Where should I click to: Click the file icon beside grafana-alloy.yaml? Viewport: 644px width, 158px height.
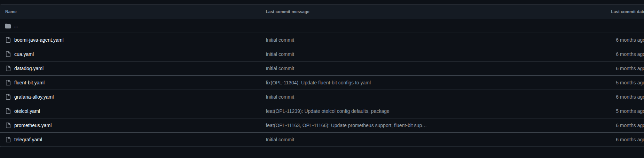coord(8,97)
